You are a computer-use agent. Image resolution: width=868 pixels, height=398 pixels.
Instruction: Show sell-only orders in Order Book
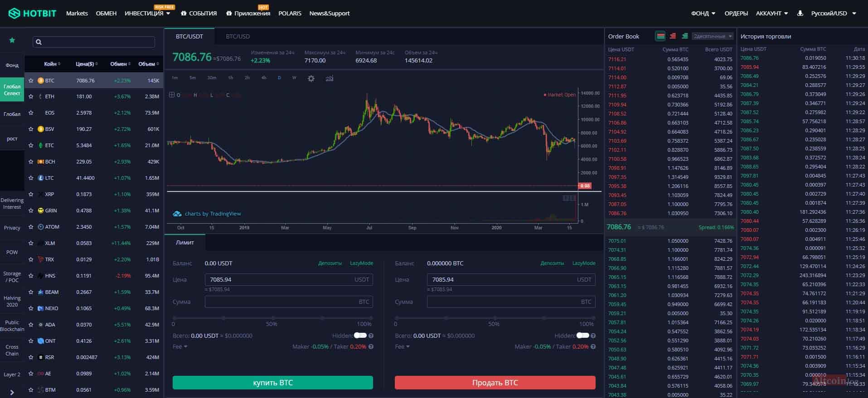[x=673, y=36]
